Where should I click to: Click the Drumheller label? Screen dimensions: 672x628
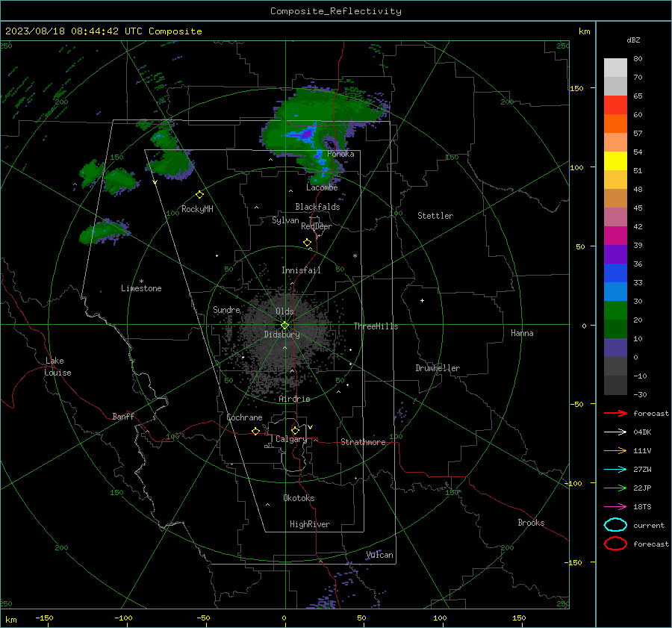pos(438,368)
